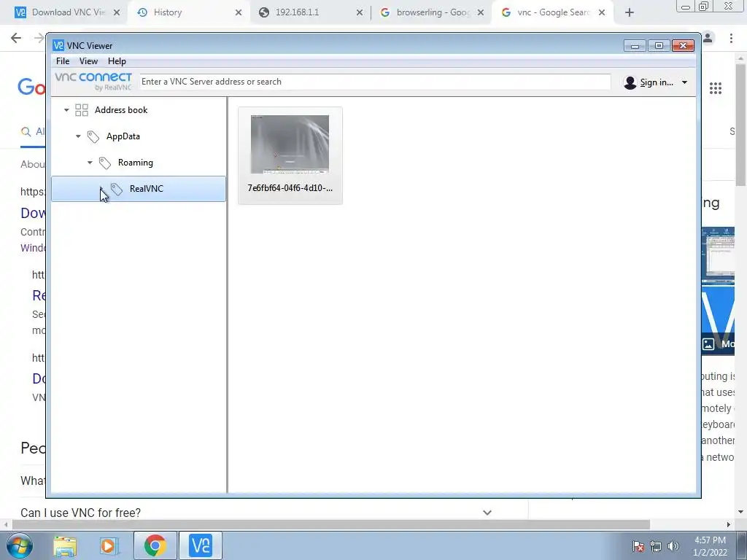
Task: Click the VNC Connect by RealVNC logo
Action: (x=93, y=82)
